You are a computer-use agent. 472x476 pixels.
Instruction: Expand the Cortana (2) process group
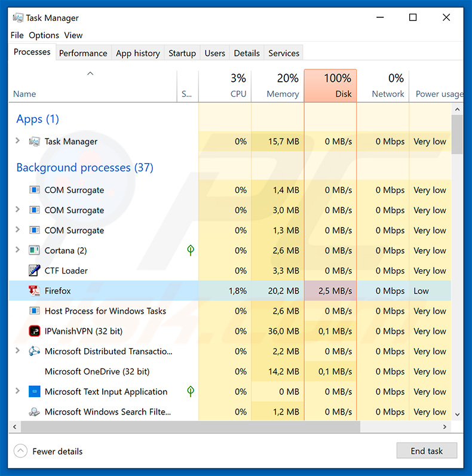pyautogui.click(x=17, y=250)
